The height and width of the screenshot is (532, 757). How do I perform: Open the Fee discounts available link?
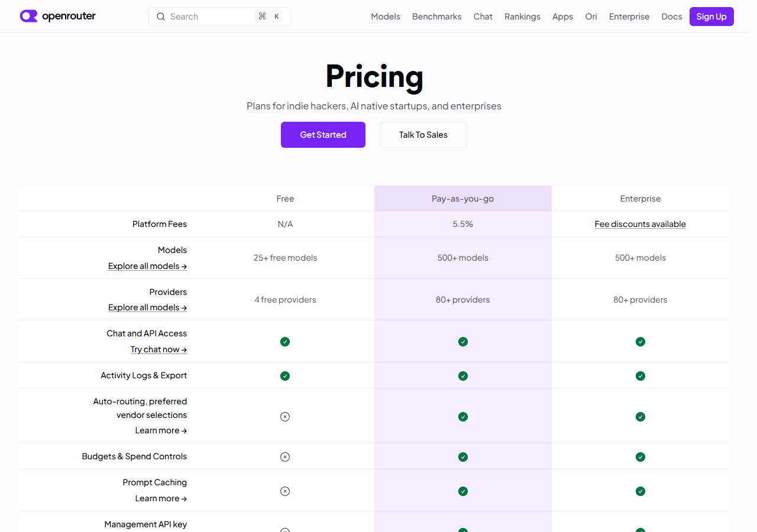pyautogui.click(x=640, y=224)
